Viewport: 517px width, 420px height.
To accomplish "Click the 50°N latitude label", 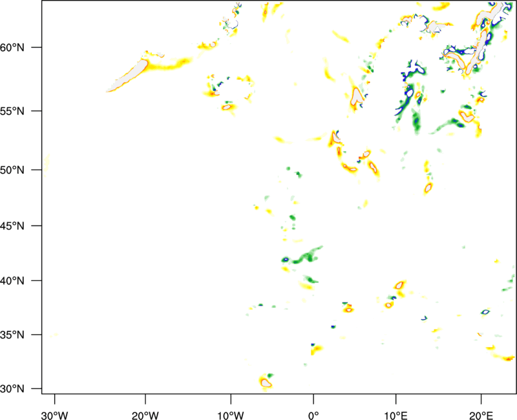I will point(12,170).
